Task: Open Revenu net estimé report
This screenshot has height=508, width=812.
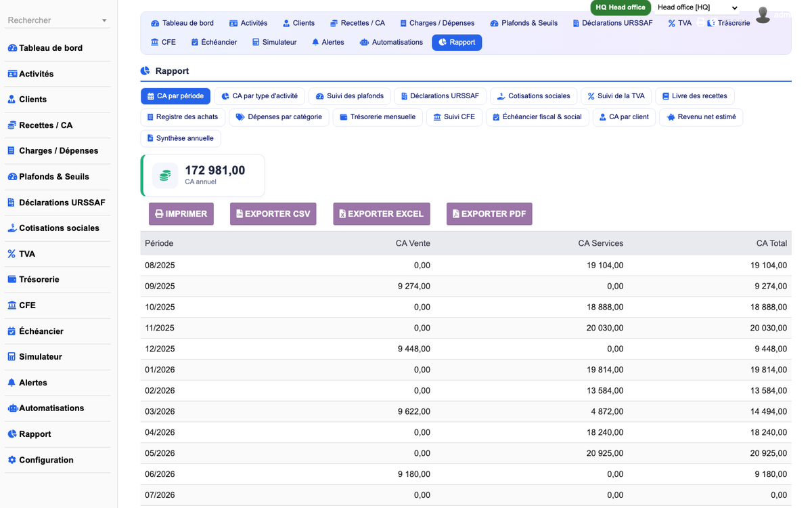Action: (x=701, y=117)
